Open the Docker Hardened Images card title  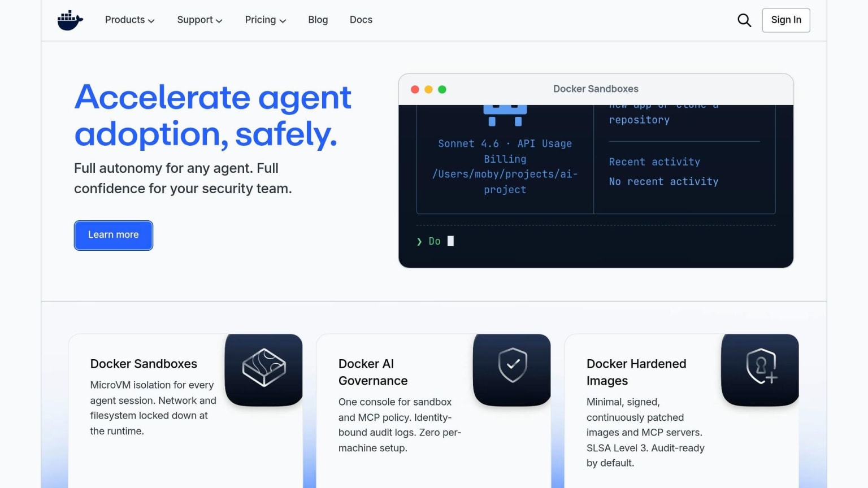[636, 372]
